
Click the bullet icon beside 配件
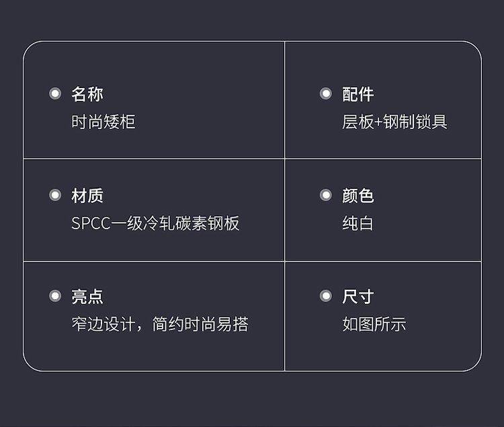(x=326, y=93)
